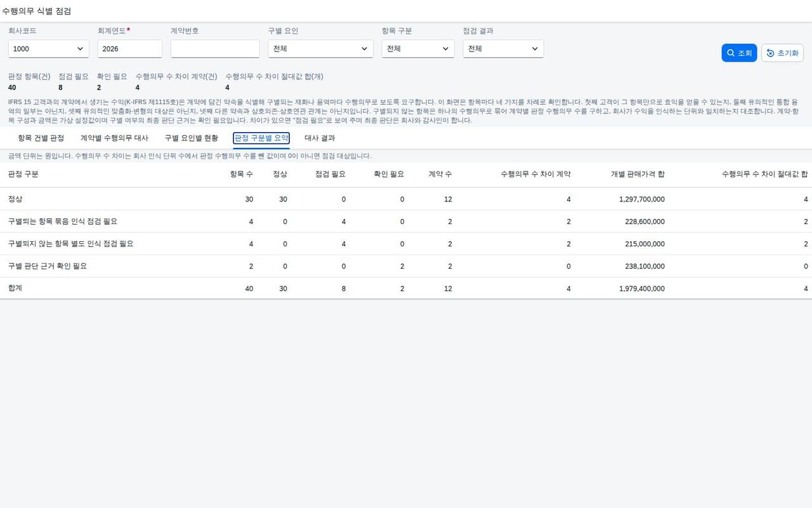Open the 점검 결과 dropdown
Image resolution: width=812 pixels, height=508 pixels.
coord(503,49)
